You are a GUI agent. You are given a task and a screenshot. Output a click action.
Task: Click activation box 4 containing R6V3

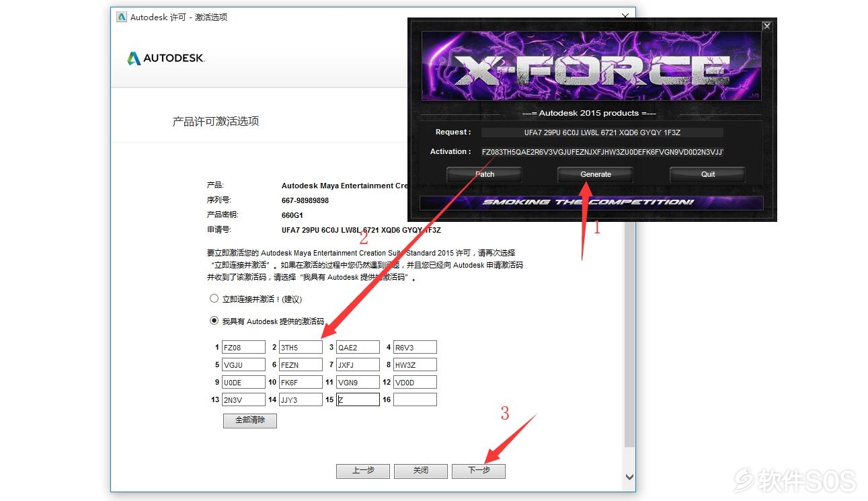(x=415, y=348)
